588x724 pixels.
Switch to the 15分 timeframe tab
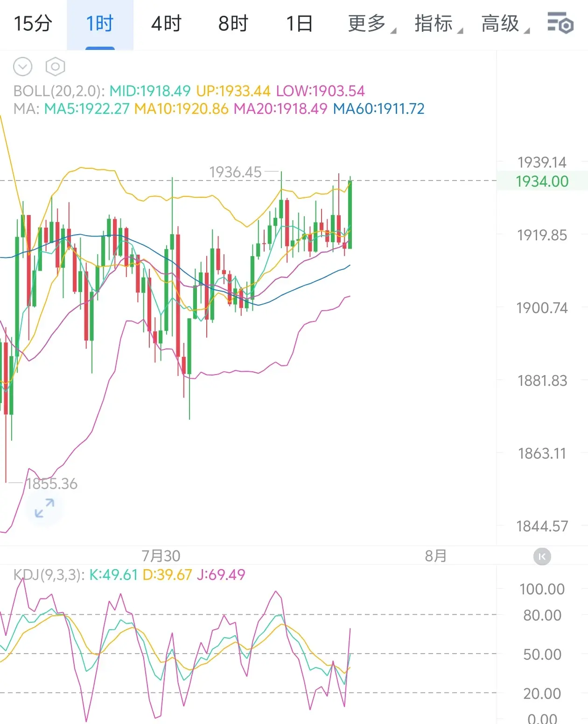pyautogui.click(x=33, y=24)
